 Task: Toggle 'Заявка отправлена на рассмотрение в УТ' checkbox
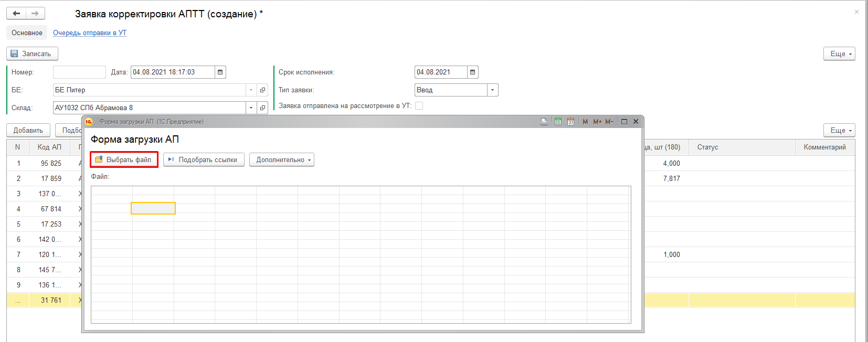[x=419, y=106]
